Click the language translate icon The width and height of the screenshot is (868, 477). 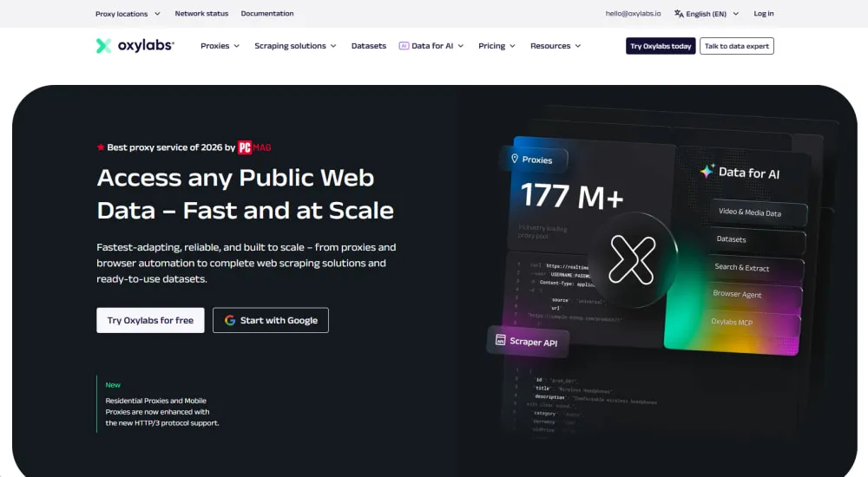coord(679,13)
